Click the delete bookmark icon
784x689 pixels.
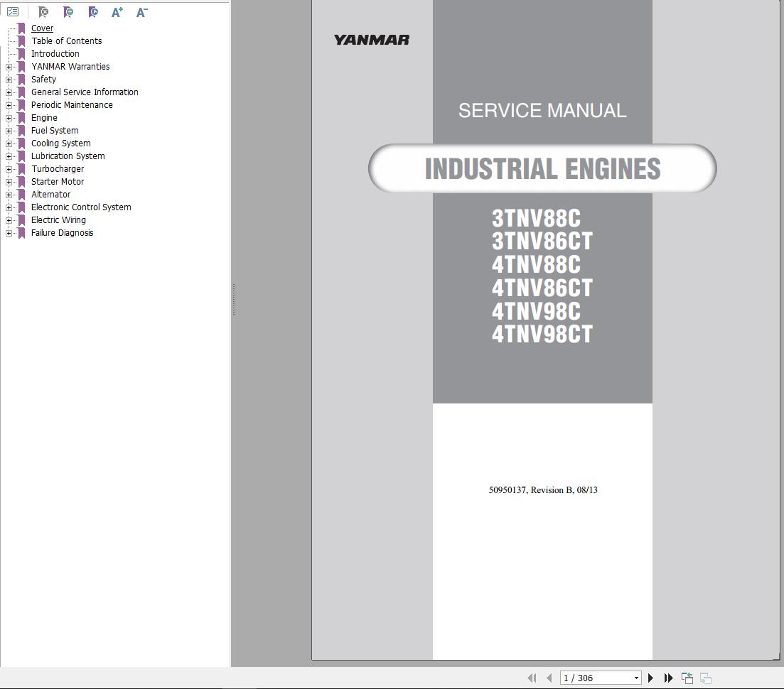tap(43, 12)
